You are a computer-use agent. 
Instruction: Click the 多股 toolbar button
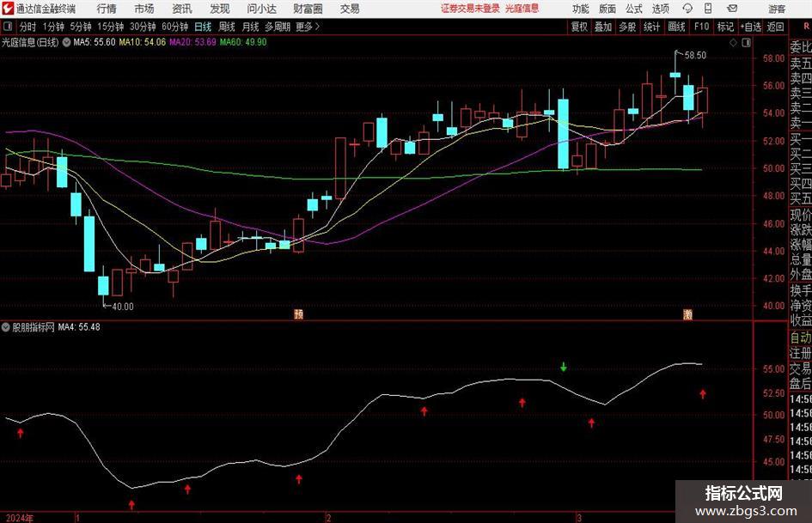point(627,27)
